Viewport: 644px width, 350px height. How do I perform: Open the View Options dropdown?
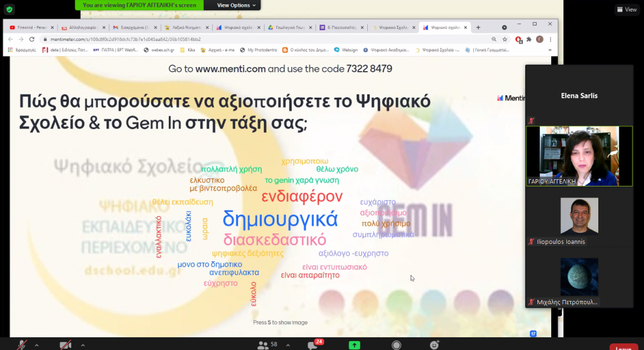tap(236, 5)
